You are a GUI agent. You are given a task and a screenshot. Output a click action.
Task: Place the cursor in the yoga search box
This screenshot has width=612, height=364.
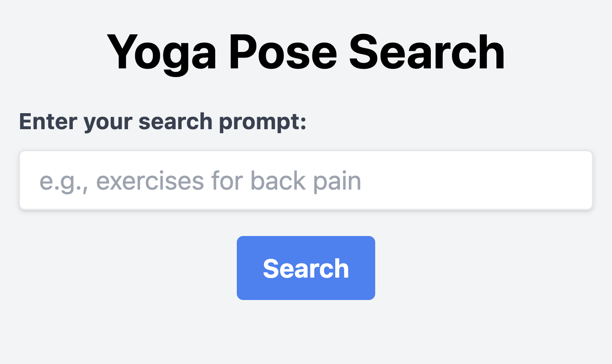pos(306,180)
